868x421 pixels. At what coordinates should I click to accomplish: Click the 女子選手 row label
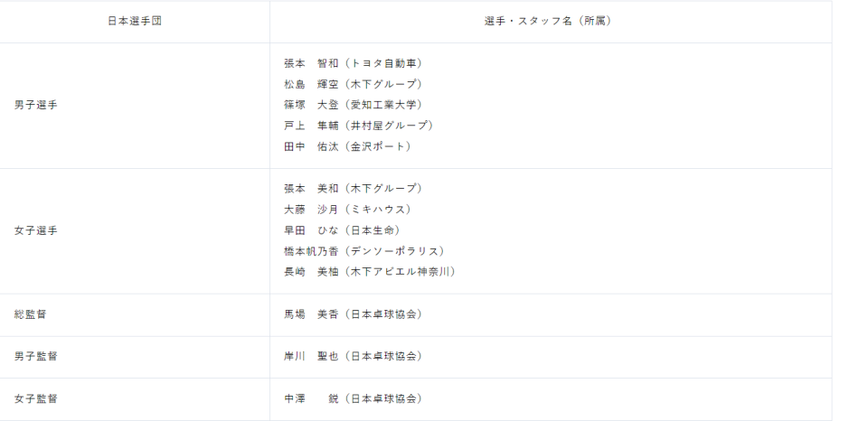coord(36,230)
